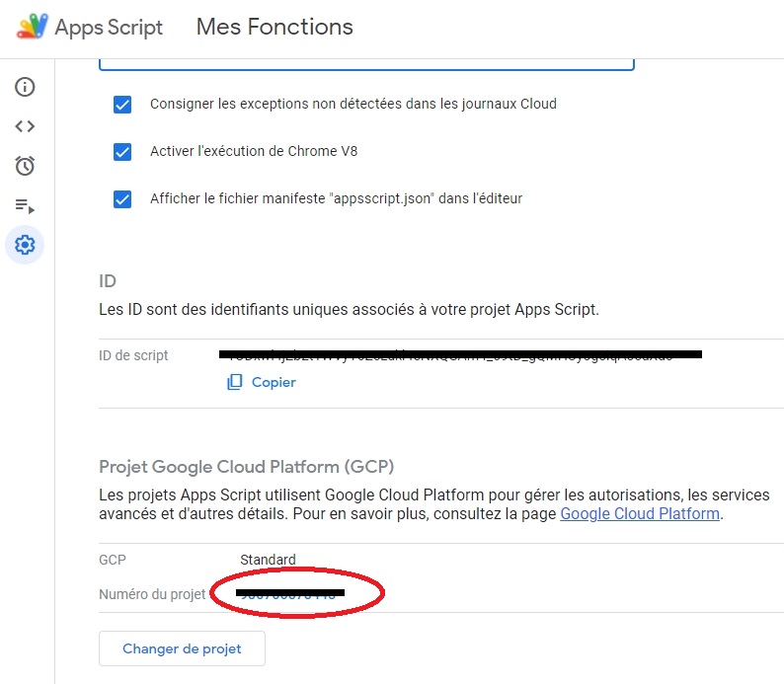Click the sentence describing unique ID identifiers

click(349, 310)
